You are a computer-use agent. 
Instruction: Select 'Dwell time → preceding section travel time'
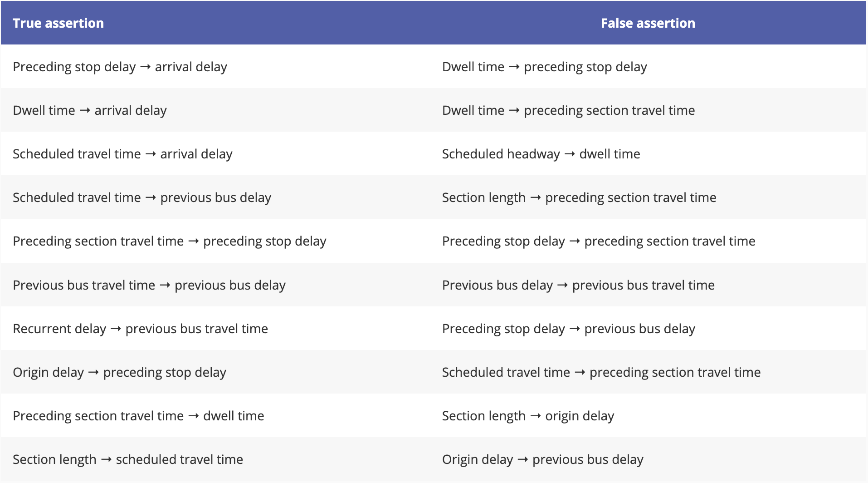click(x=568, y=110)
